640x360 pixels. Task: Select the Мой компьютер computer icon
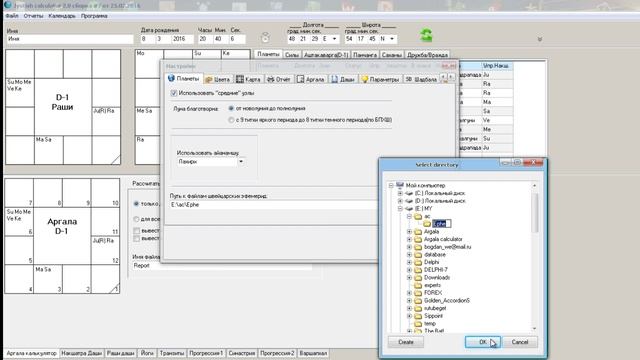pyautogui.click(x=400, y=185)
